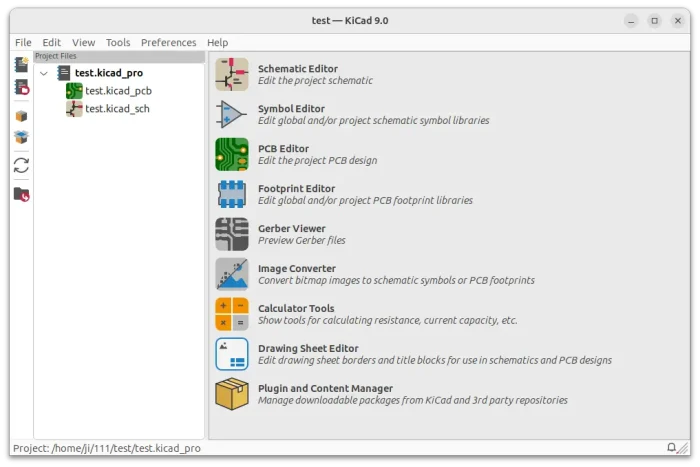Maximize the KiCad window
700x467 pixels.
654,21
